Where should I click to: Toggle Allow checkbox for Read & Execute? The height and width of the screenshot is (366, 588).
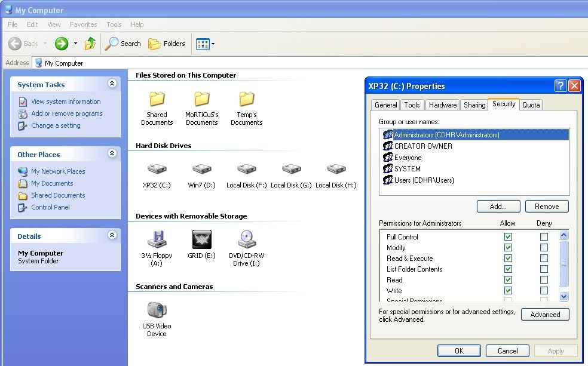coord(508,258)
